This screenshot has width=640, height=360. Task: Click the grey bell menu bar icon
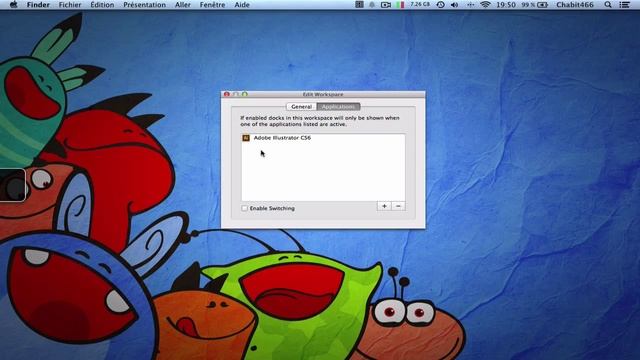pyautogui.click(x=372, y=5)
